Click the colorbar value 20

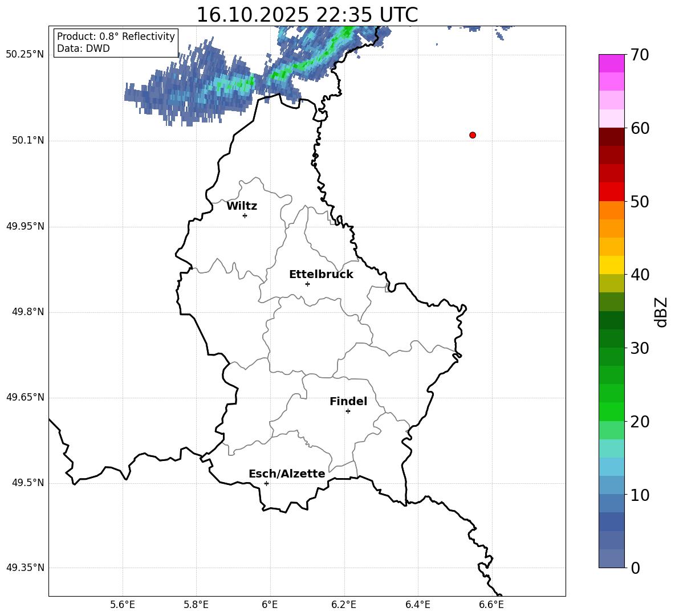point(640,422)
